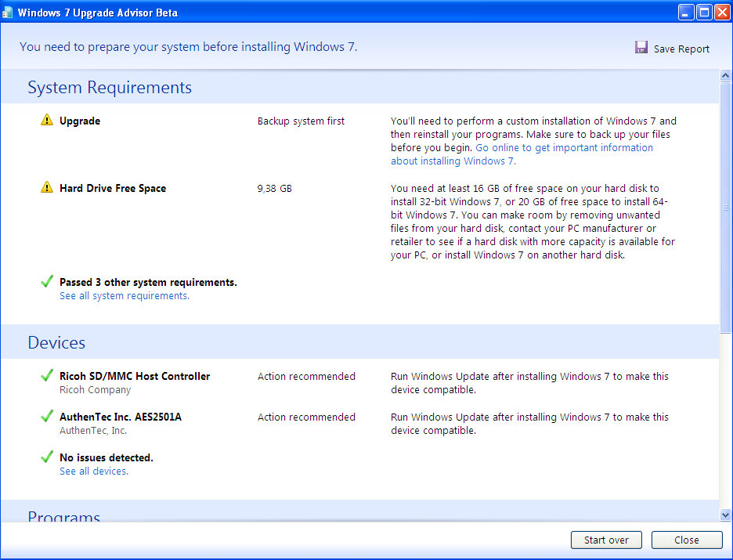Click the checkmark beside No issues detected

[47, 457]
